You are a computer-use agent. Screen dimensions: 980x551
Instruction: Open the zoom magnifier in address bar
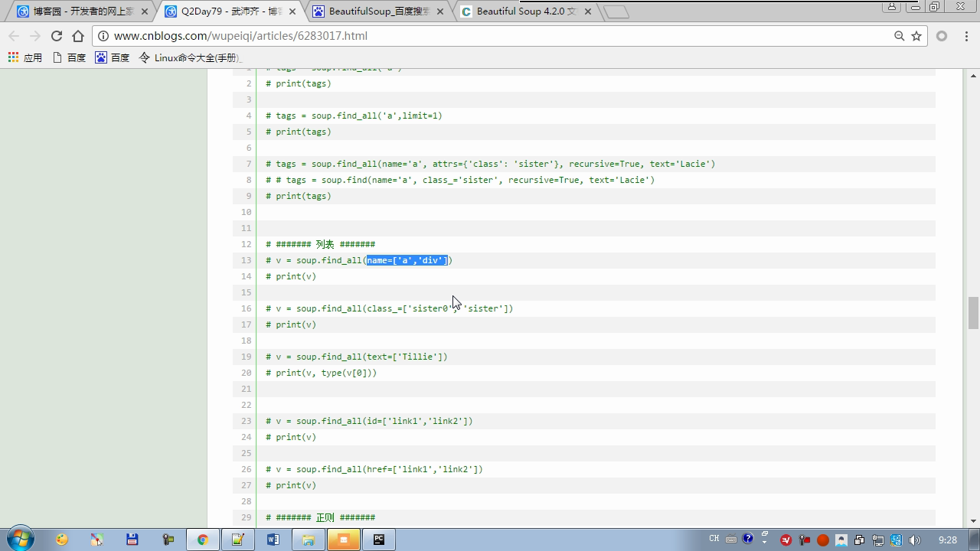pos(900,36)
